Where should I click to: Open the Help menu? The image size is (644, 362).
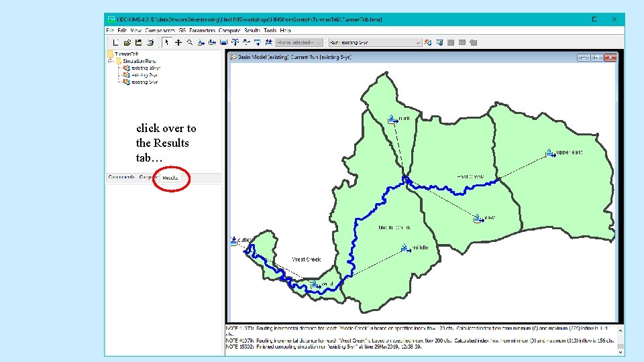coord(286,30)
